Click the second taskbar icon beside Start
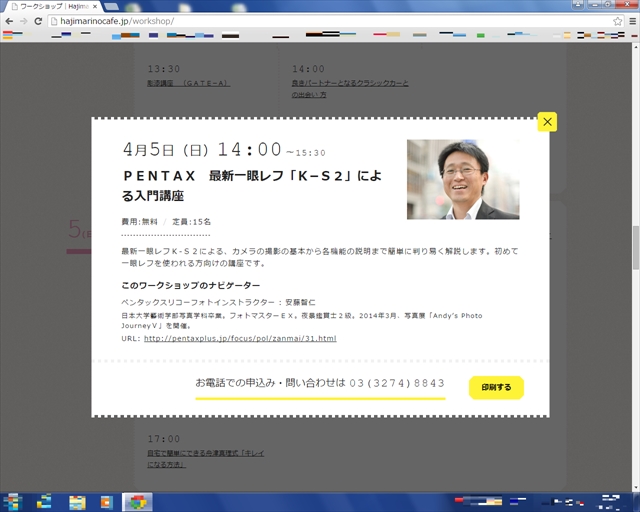 [x=44, y=502]
